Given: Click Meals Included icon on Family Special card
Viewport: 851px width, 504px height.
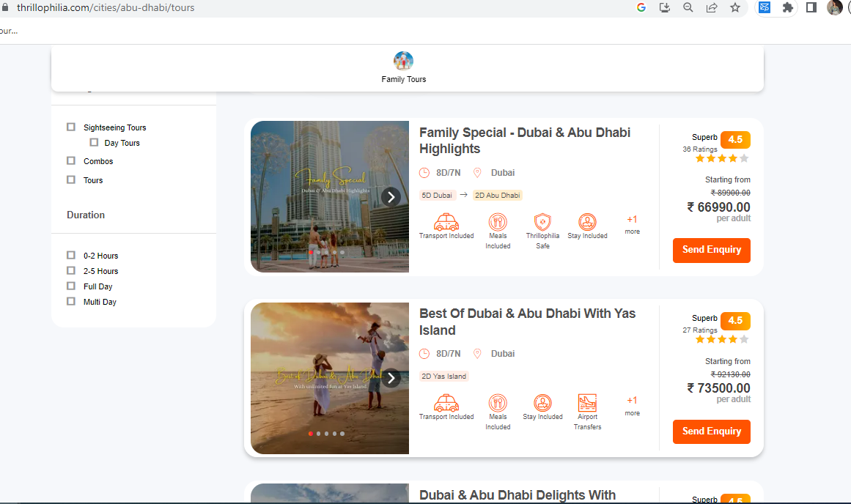Looking at the screenshot, I should (x=498, y=222).
